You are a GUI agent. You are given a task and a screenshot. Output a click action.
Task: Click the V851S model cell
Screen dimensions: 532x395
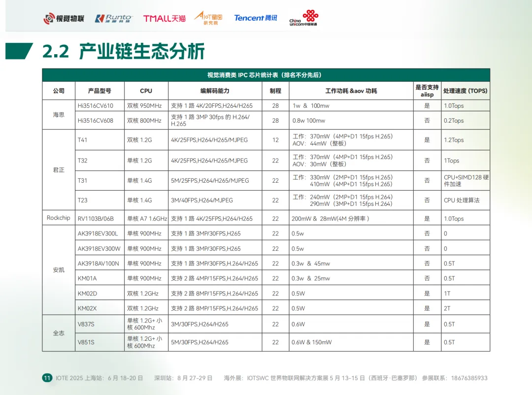pos(100,342)
